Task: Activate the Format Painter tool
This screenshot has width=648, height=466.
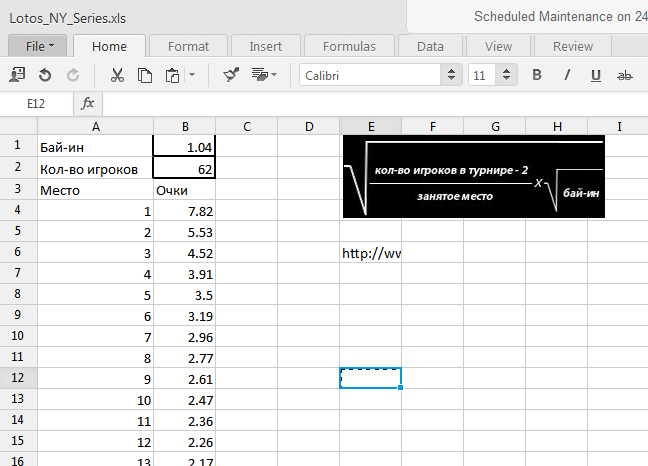Action: (231, 75)
